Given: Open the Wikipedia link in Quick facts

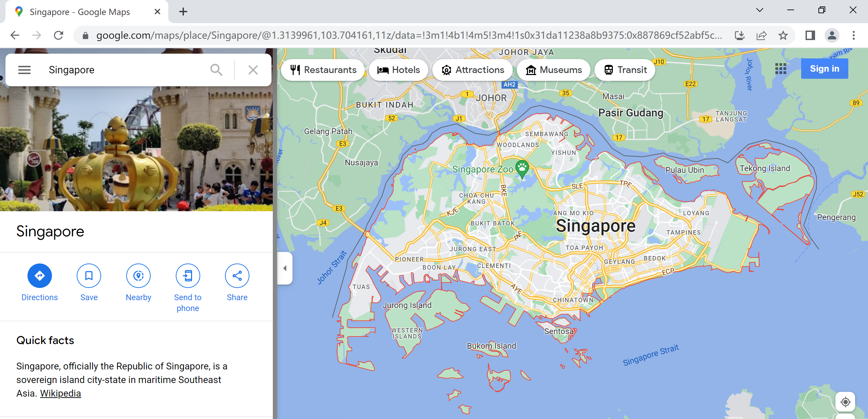Looking at the screenshot, I should click(60, 393).
